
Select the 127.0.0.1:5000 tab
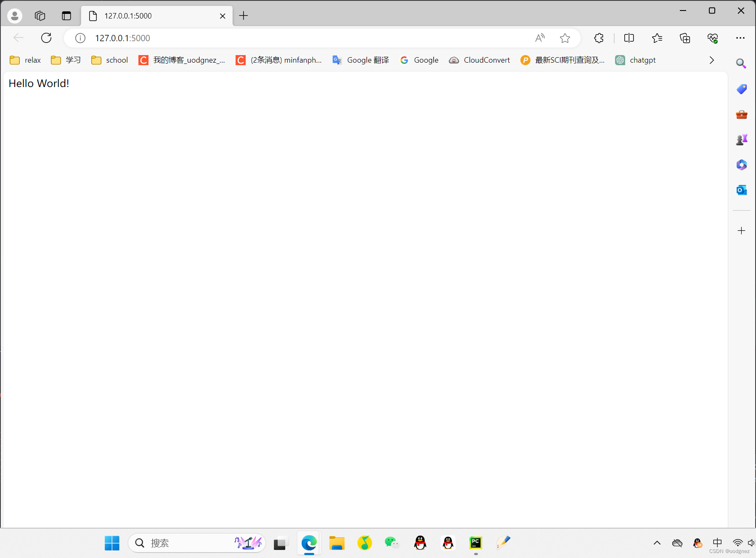(157, 16)
